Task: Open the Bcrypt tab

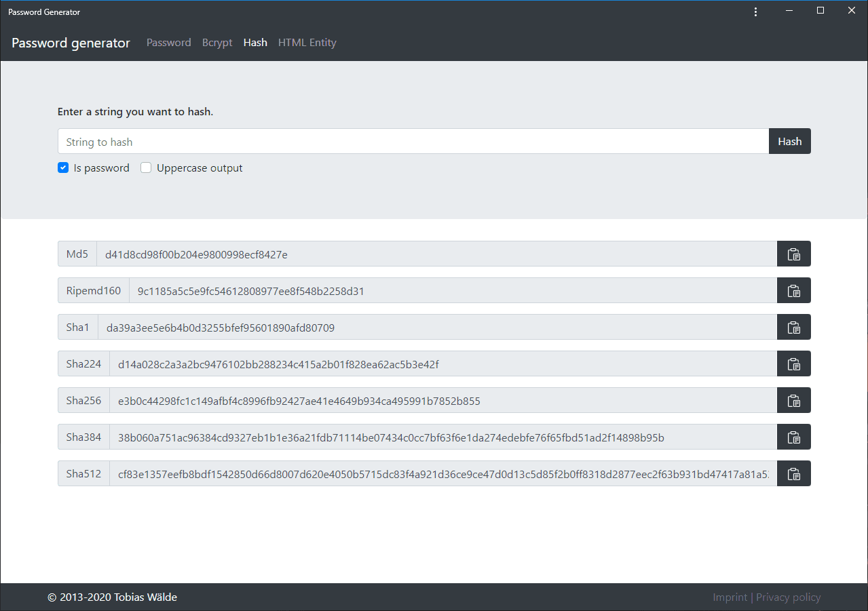Action: [x=217, y=43]
